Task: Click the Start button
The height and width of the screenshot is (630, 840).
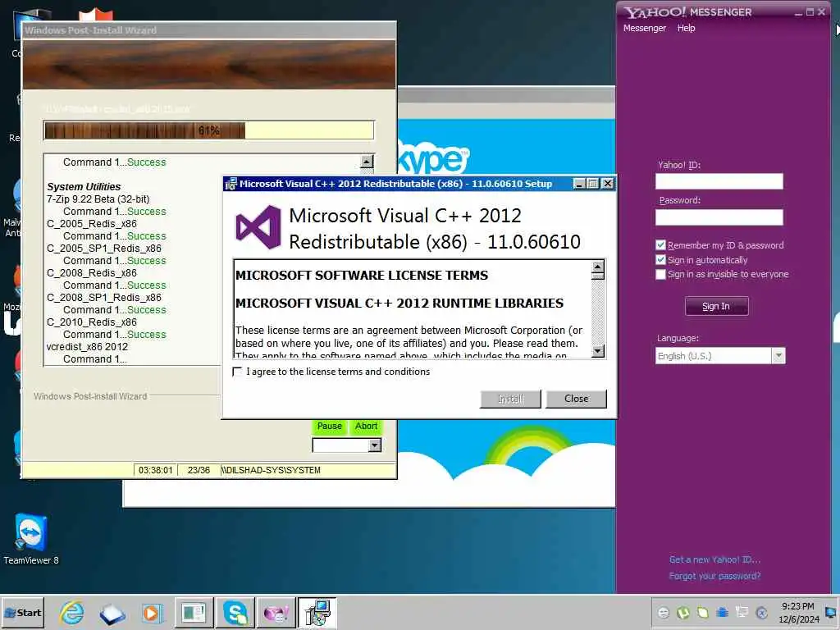Action: pos(22,613)
